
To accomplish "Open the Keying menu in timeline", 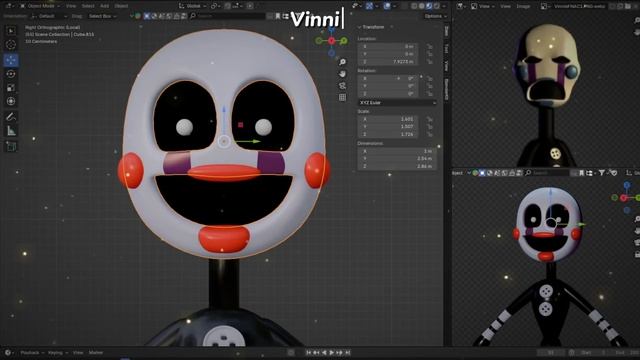I will (x=57, y=353).
